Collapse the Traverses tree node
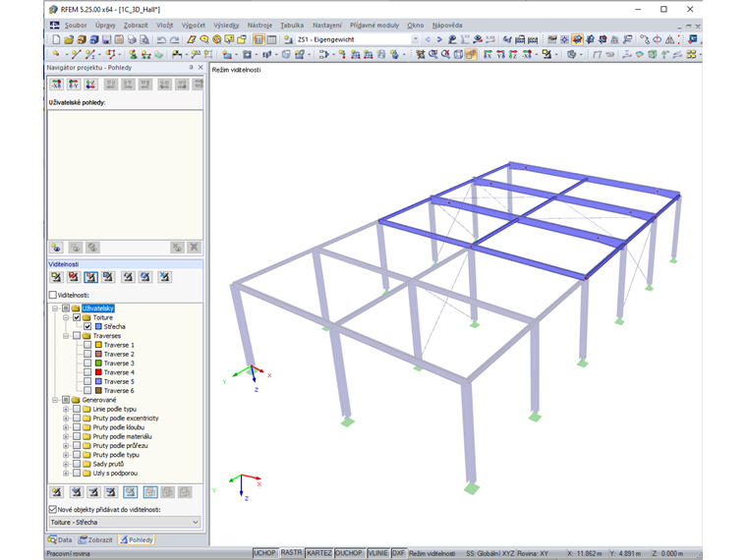 pos(66,336)
